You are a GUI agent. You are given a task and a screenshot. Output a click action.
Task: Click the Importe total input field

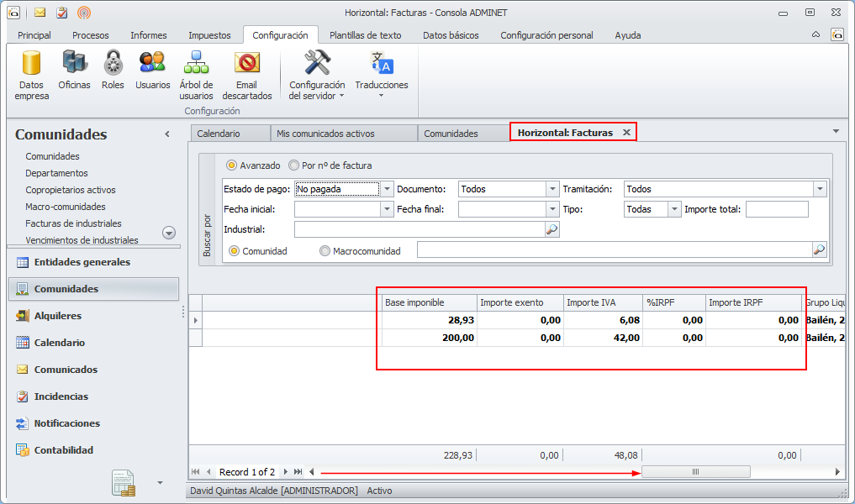point(776,210)
